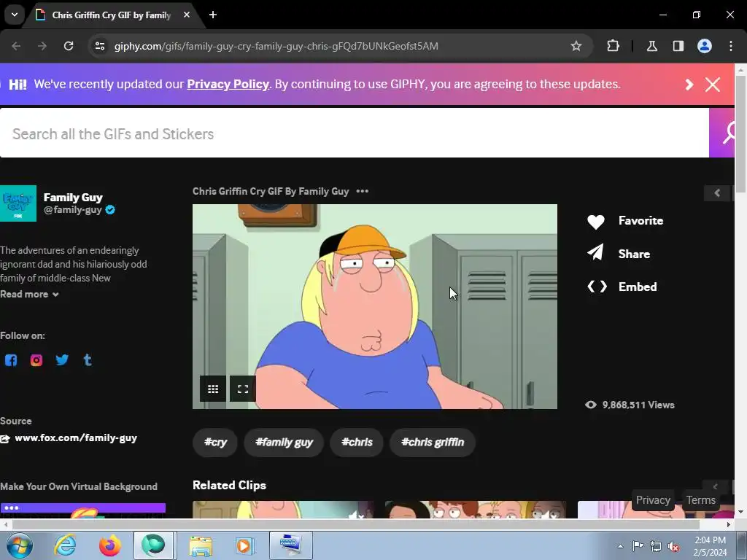Viewport: 747px width, 560px height.
Task: Open the #chris griffin tag
Action: click(x=432, y=443)
